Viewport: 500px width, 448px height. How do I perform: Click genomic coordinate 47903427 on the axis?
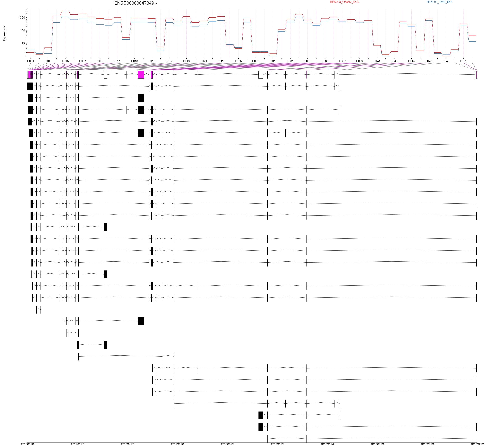click(127, 444)
